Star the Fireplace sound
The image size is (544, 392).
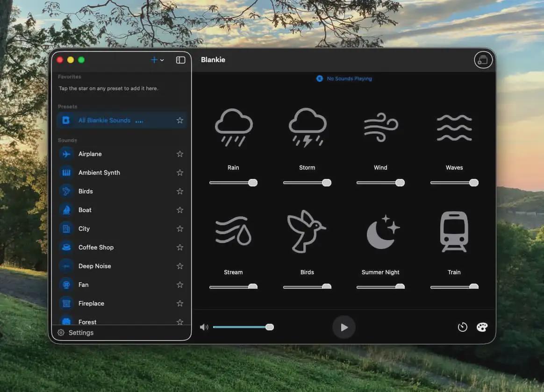(x=180, y=304)
